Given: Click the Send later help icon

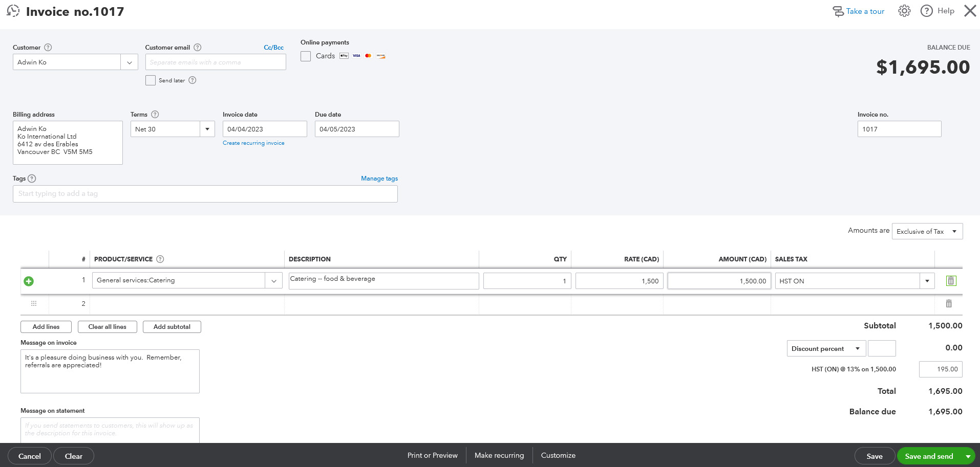Looking at the screenshot, I should pyautogui.click(x=193, y=80).
